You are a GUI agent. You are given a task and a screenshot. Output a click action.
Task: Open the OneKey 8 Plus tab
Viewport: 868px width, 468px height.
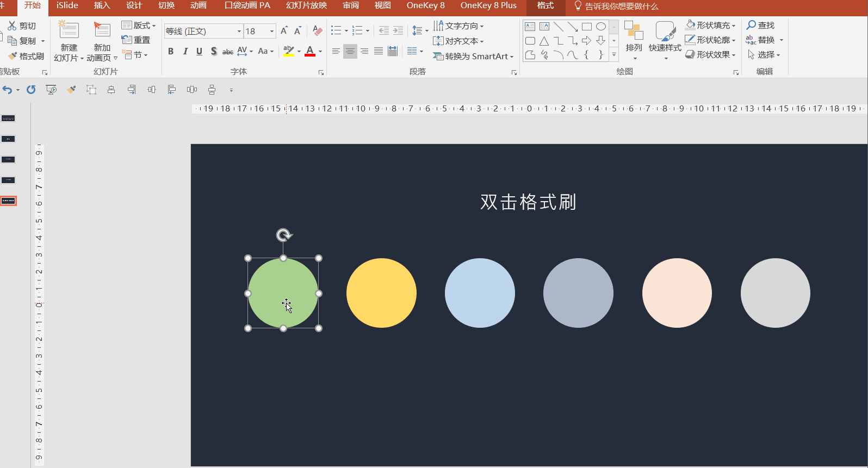(x=488, y=5)
